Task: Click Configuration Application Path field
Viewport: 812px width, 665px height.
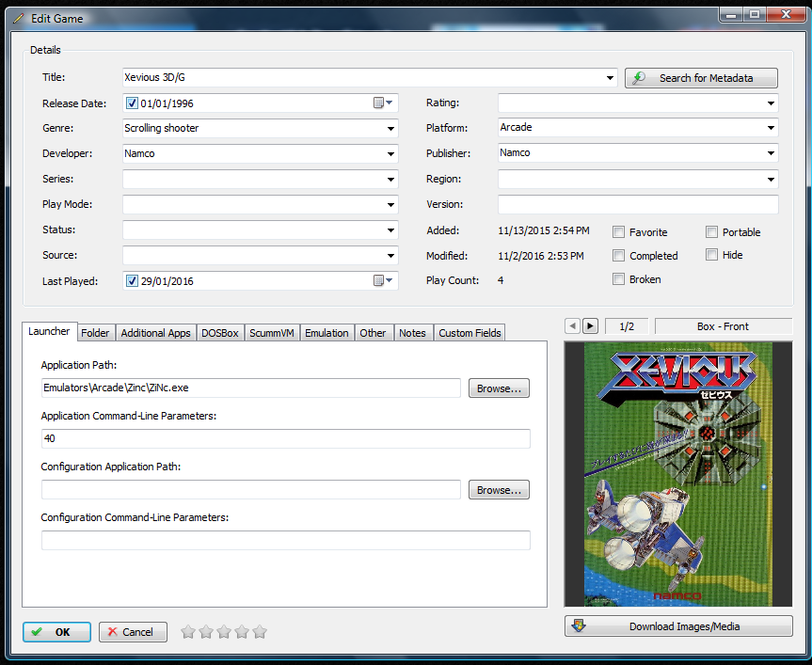Action: pos(250,489)
